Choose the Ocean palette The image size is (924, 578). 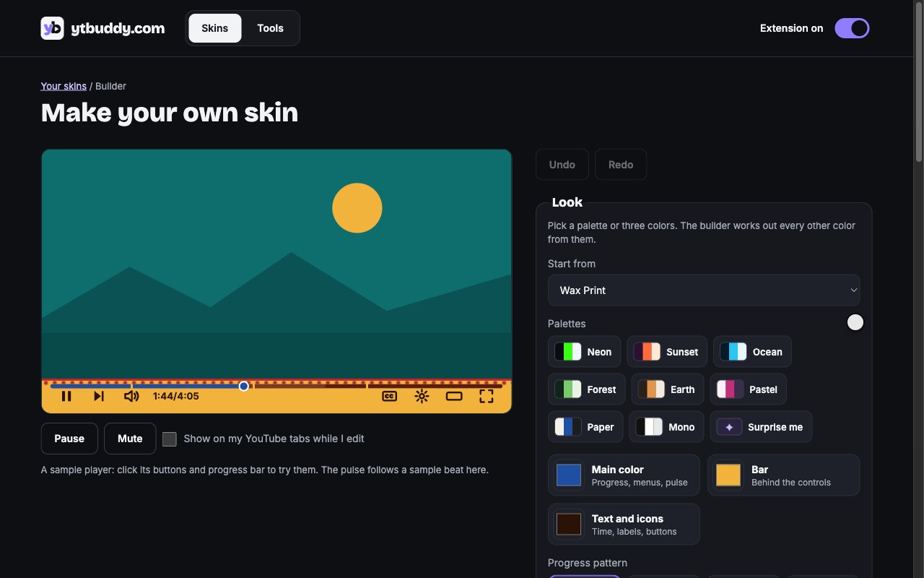tap(752, 352)
